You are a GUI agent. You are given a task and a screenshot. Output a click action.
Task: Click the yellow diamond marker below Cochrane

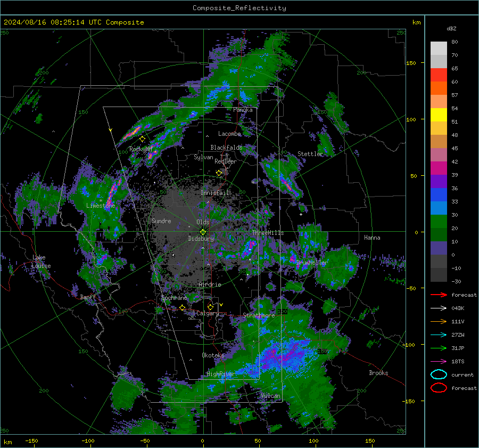(182, 307)
